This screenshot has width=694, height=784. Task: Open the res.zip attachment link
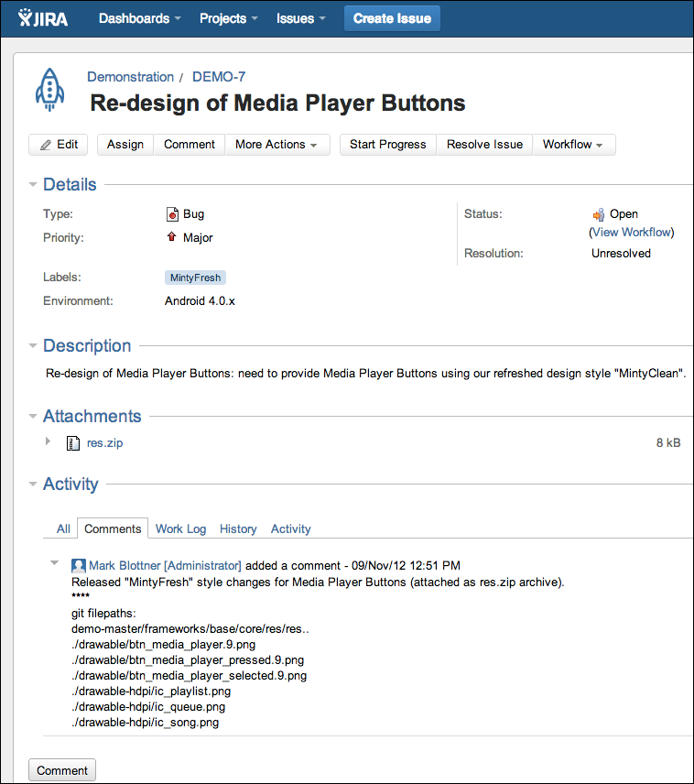[105, 443]
